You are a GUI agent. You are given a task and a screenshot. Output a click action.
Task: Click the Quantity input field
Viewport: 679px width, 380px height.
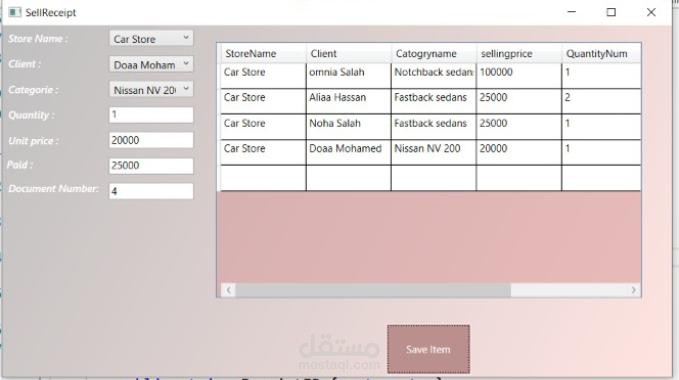pyautogui.click(x=151, y=115)
